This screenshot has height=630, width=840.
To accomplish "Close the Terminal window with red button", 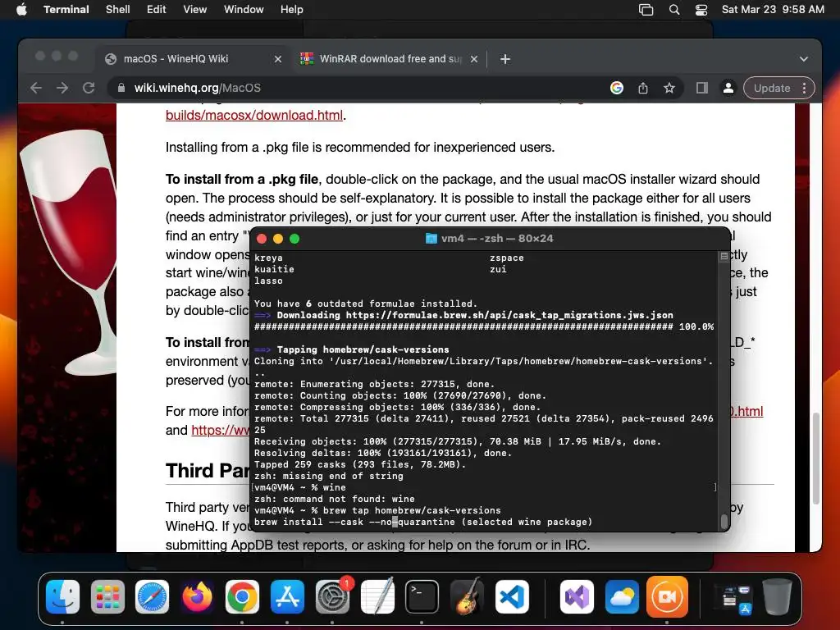I will pyautogui.click(x=262, y=239).
